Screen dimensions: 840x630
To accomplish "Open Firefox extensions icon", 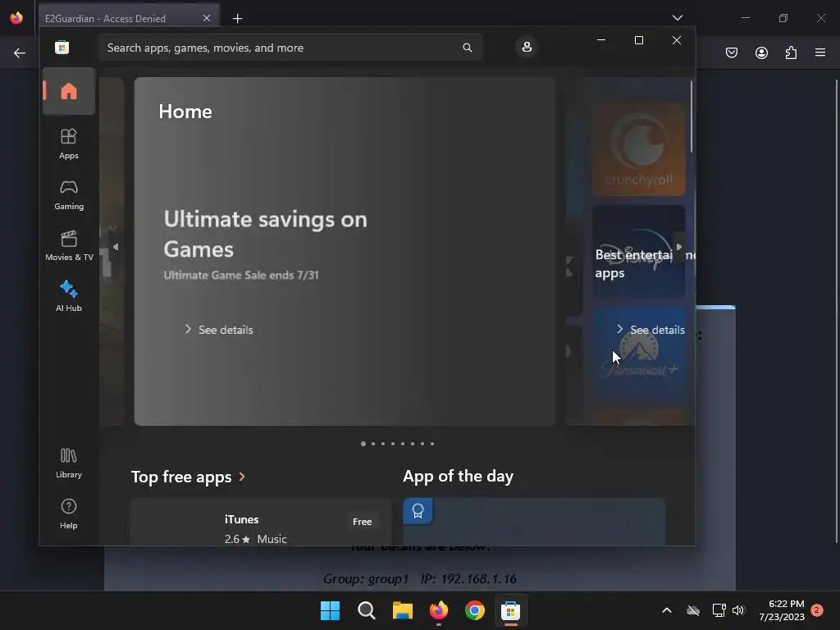I will point(791,52).
